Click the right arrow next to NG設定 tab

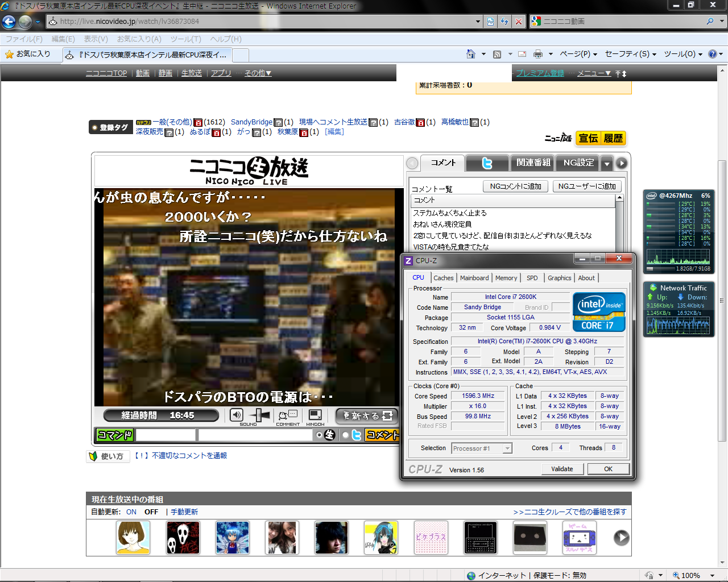(x=622, y=163)
